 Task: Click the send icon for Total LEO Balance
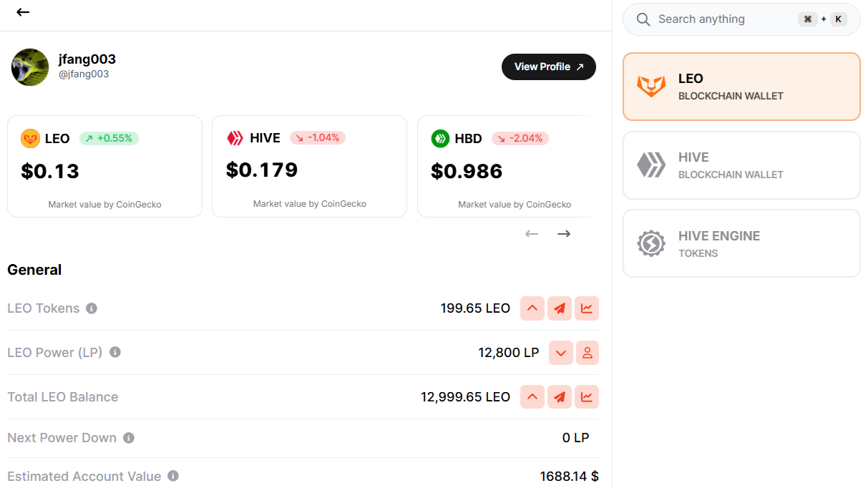coord(560,397)
